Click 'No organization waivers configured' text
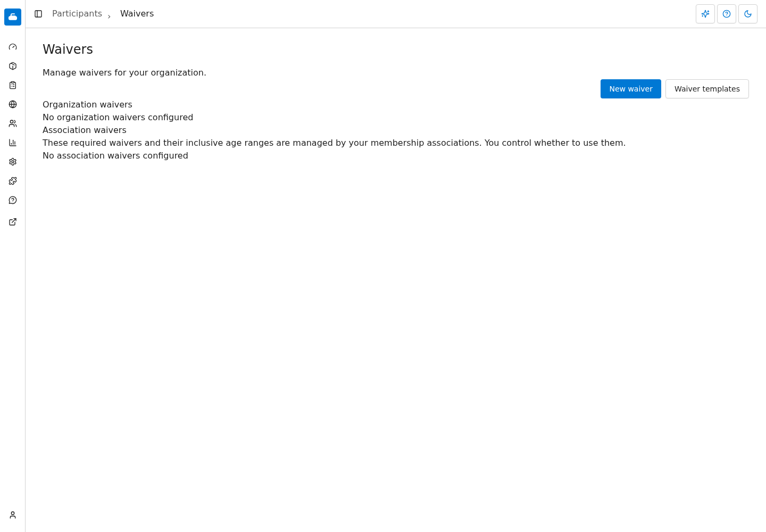This screenshot has height=532, width=766. pyautogui.click(x=118, y=118)
